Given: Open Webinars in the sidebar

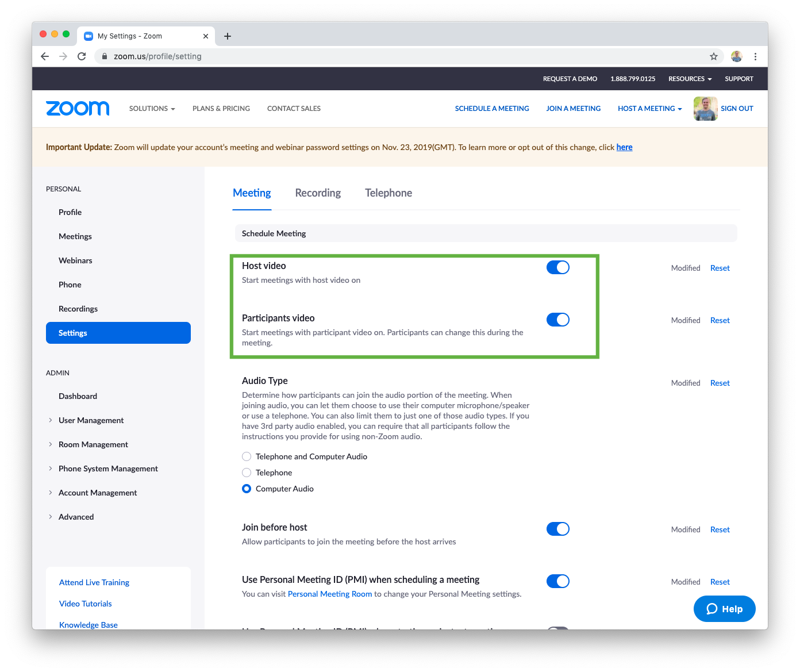Looking at the screenshot, I should [x=75, y=260].
